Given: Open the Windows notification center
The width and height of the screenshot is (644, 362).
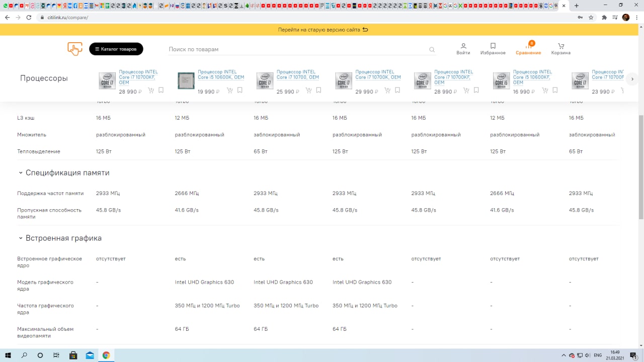Looking at the screenshot, I should tap(633, 355).
